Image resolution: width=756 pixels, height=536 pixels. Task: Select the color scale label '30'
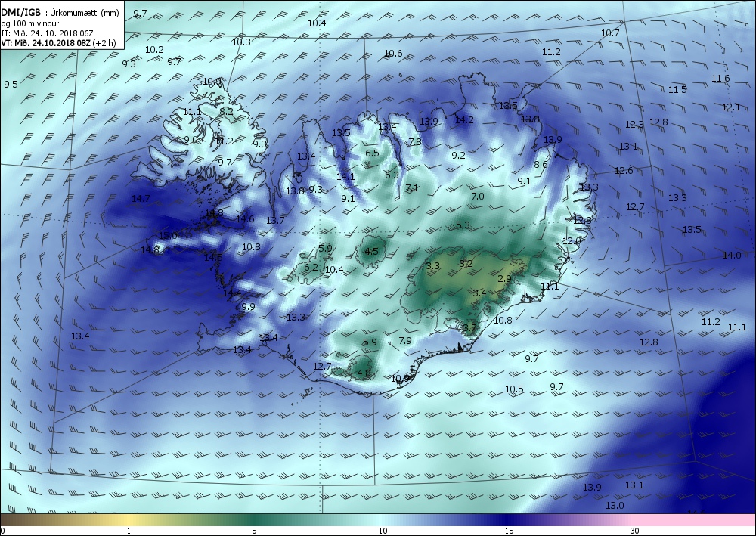coord(635,531)
